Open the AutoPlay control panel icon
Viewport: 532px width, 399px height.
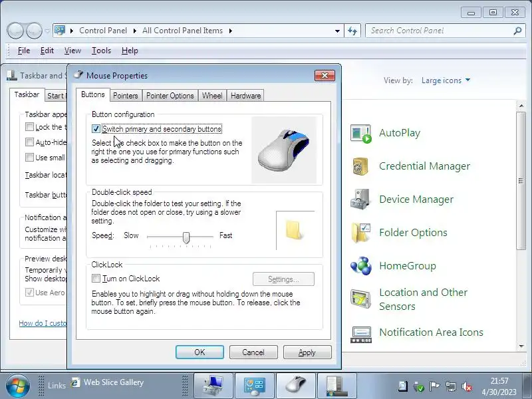tap(361, 134)
